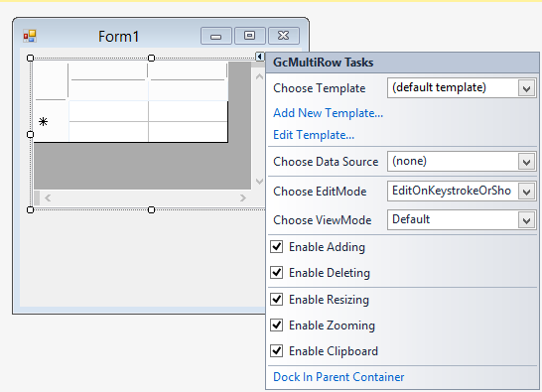Toggle Enable Clipboard checkbox
The width and height of the screenshot is (542, 392).
[277, 351]
